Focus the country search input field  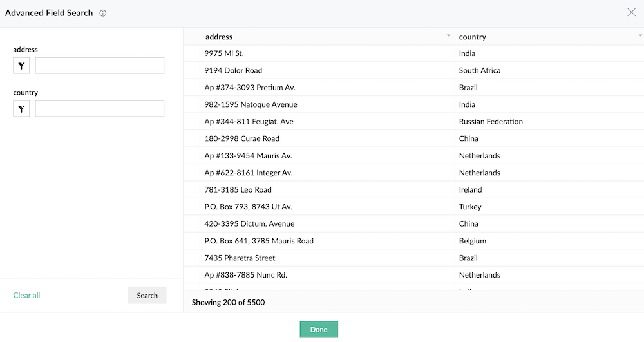(x=100, y=109)
